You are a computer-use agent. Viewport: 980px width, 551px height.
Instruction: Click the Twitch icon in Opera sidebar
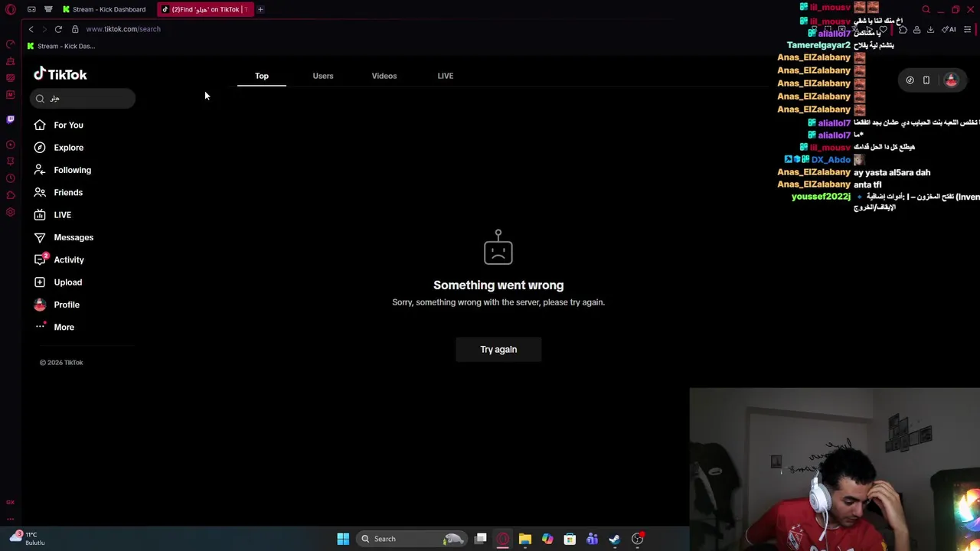[x=11, y=119]
